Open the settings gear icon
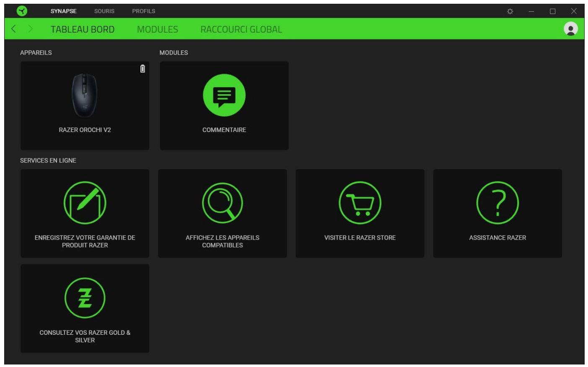The image size is (588, 367). (510, 11)
